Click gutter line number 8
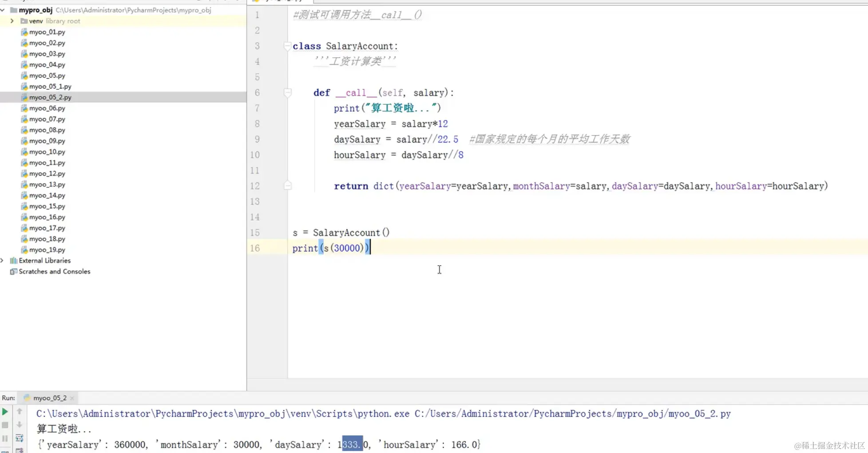Image resolution: width=868 pixels, height=453 pixels. [257, 123]
